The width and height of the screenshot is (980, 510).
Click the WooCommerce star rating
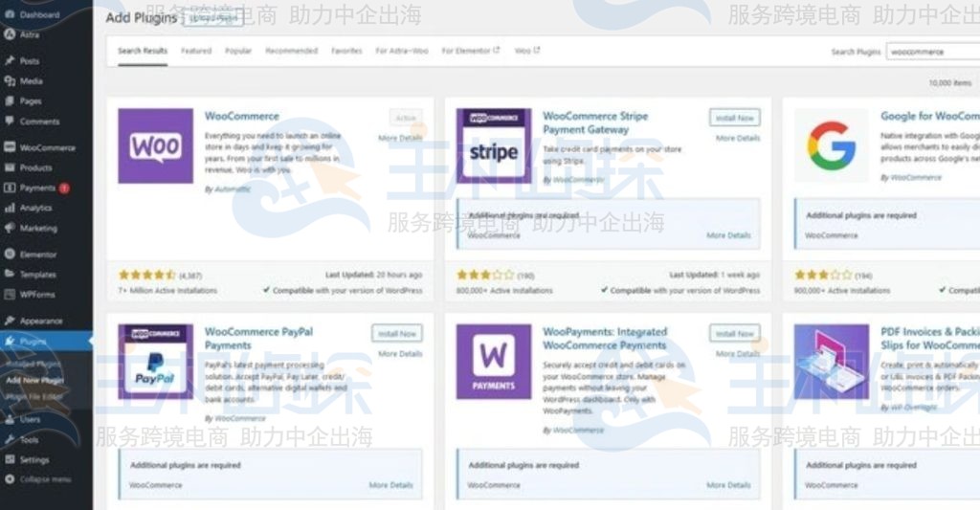point(146,275)
